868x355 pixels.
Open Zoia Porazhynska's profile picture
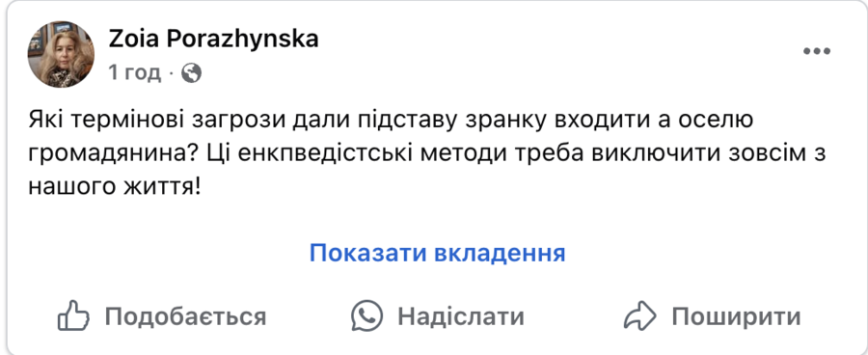pyautogui.click(x=61, y=55)
